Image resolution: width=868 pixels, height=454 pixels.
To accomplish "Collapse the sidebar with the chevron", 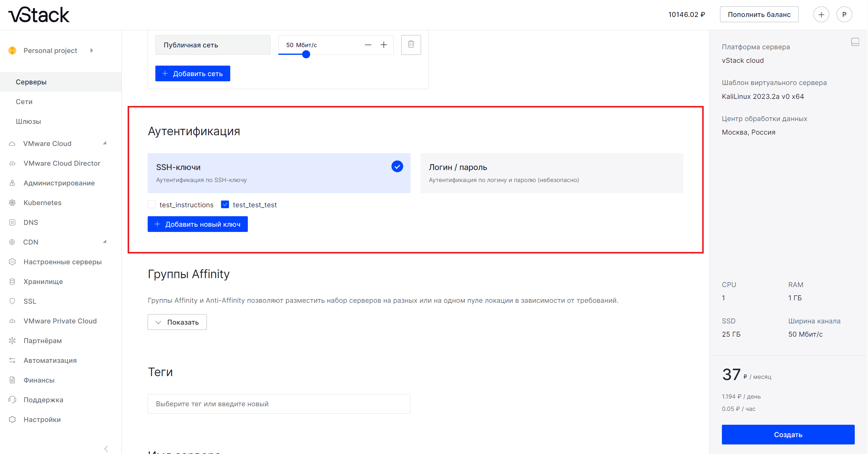I will (106, 449).
